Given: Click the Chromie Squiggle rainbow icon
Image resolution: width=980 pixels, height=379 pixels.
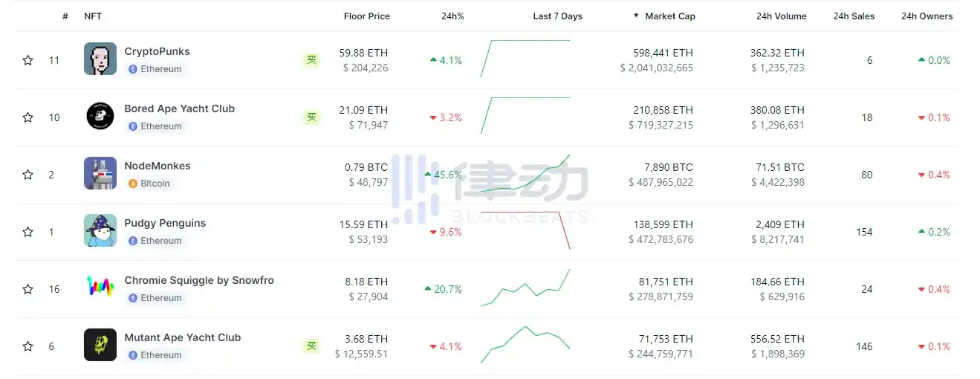Looking at the screenshot, I should tap(100, 288).
